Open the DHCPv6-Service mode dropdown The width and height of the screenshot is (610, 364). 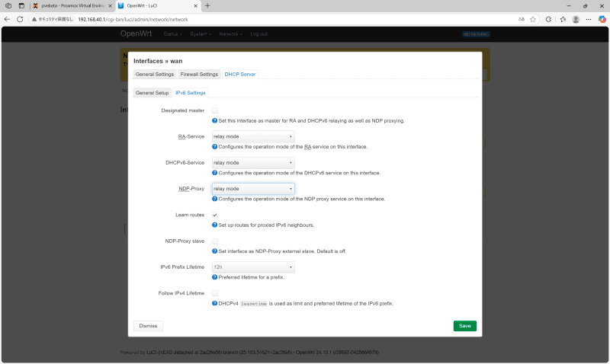click(253, 163)
